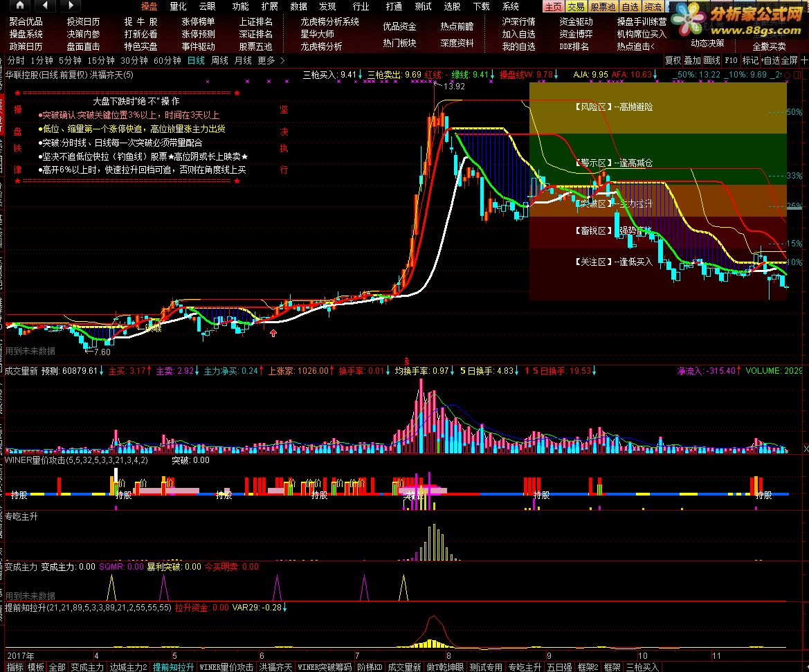Image resolution: width=809 pixels, height=672 pixels.
Task: Click the +自选 button
Action: [770, 60]
